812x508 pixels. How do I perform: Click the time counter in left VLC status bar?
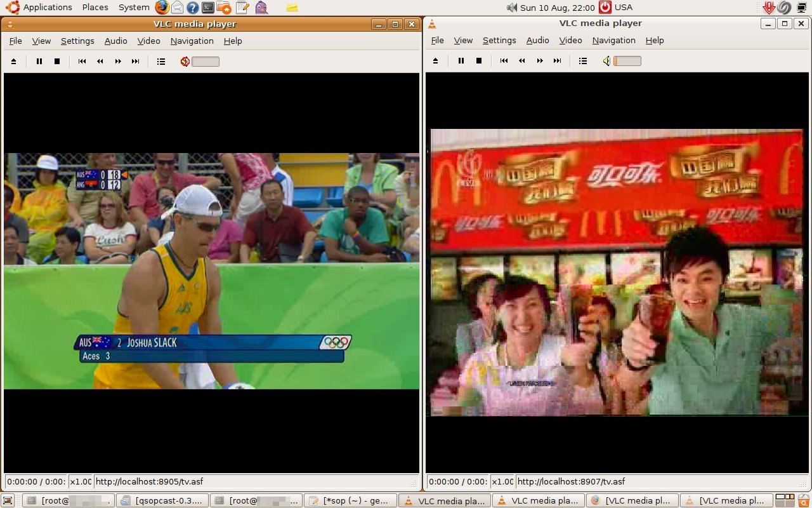pyautogui.click(x=36, y=482)
